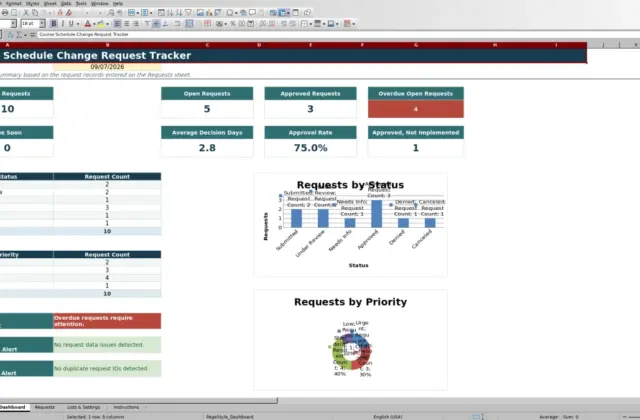The image size is (640, 420).
Task: Toggle Underline formatting
Action: point(71,24)
